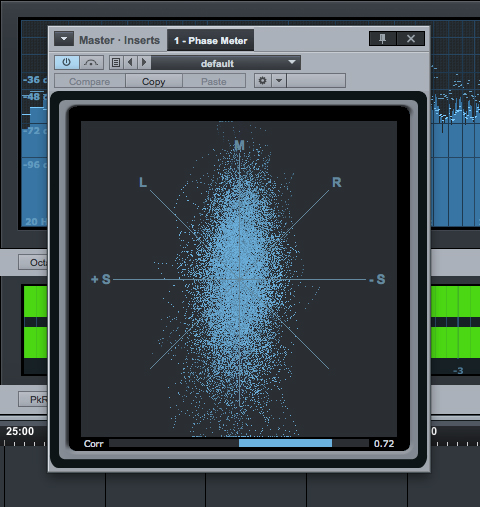Pin the Phase Meter window
The height and width of the screenshot is (507, 480).
(x=383, y=39)
